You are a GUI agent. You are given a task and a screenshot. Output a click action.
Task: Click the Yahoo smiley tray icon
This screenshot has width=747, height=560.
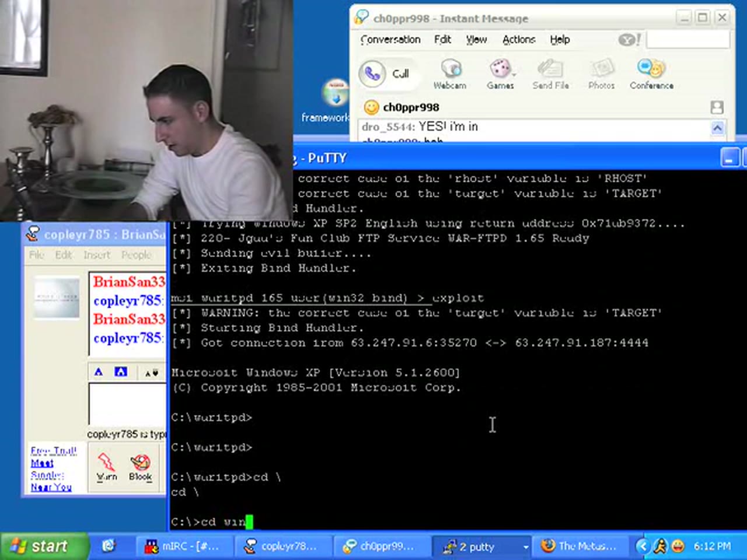click(678, 546)
